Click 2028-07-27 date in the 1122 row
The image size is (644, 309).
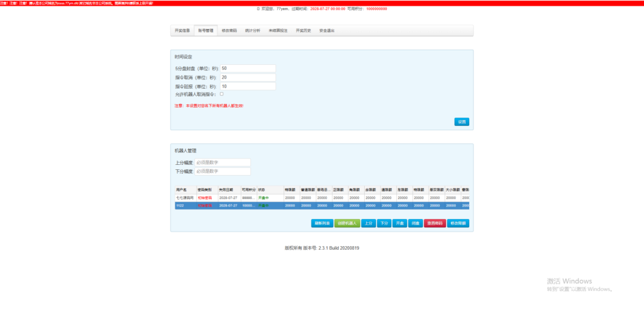tap(228, 205)
